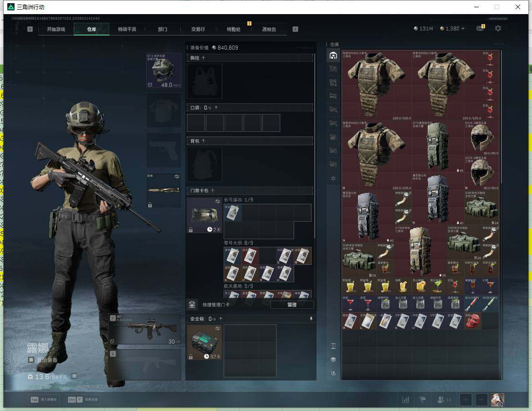532x411 pixels.
Task: Open the top-right settings gear
Action: (x=498, y=29)
